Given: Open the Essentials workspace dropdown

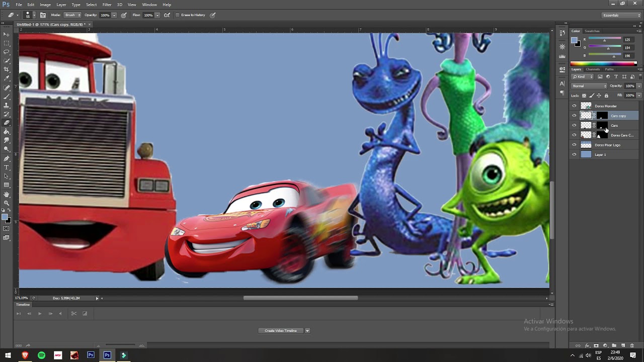Looking at the screenshot, I should tap(622, 15).
